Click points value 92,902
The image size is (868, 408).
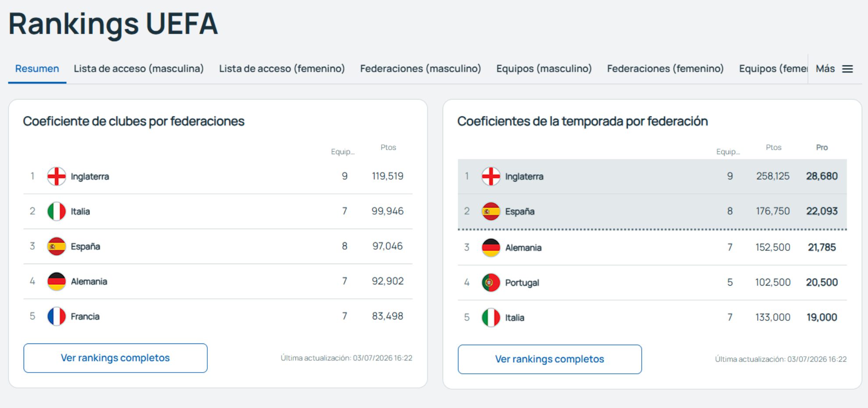pos(388,281)
